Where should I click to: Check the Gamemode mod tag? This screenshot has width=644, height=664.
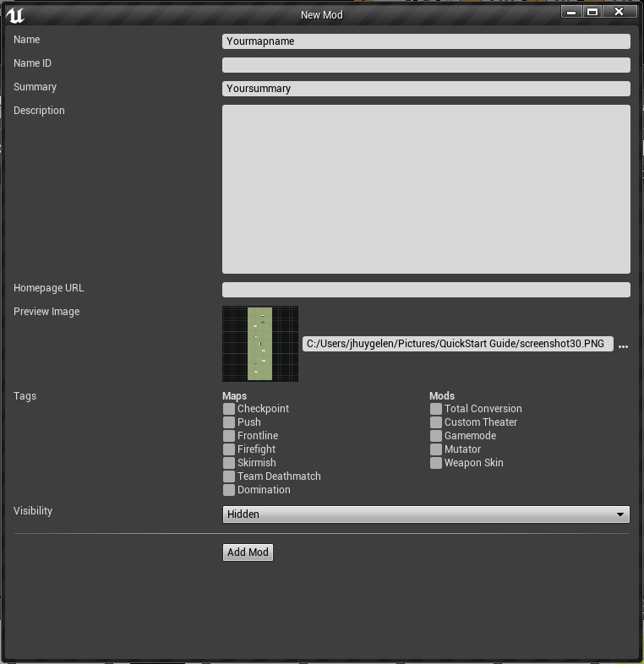tap(435, 436)
